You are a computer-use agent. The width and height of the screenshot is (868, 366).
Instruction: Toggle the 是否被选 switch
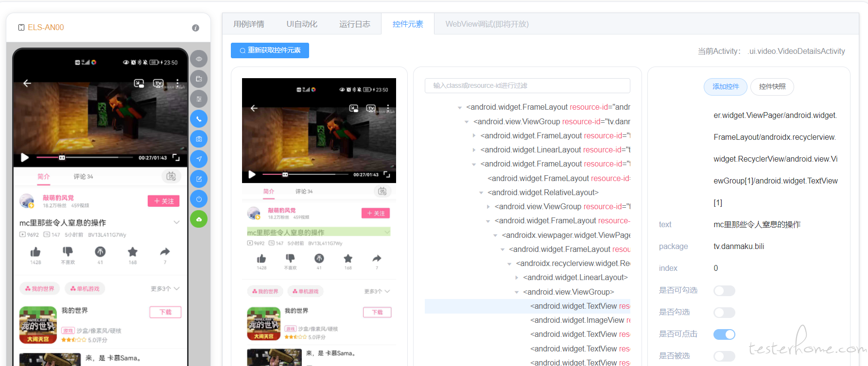pyautogui.click(x=724, y=356)
